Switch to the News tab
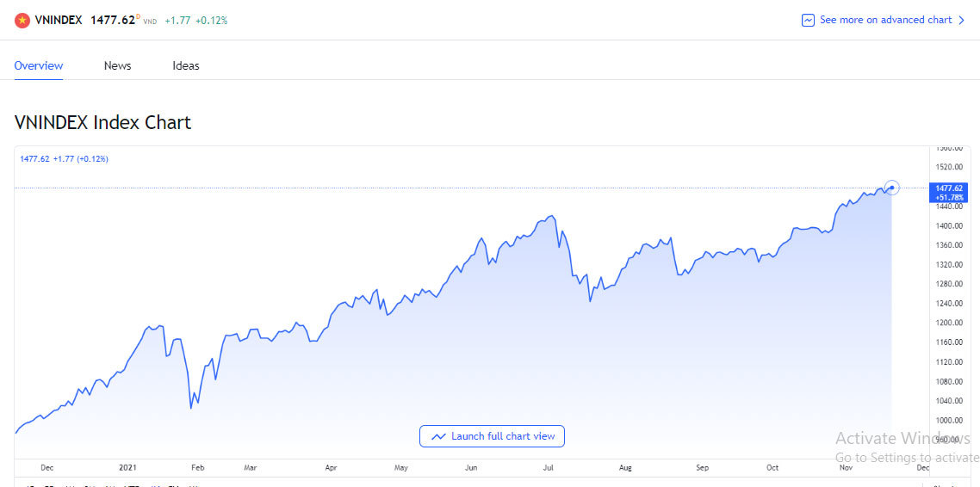This screenshot has width=980, height=487. [117, 65]
